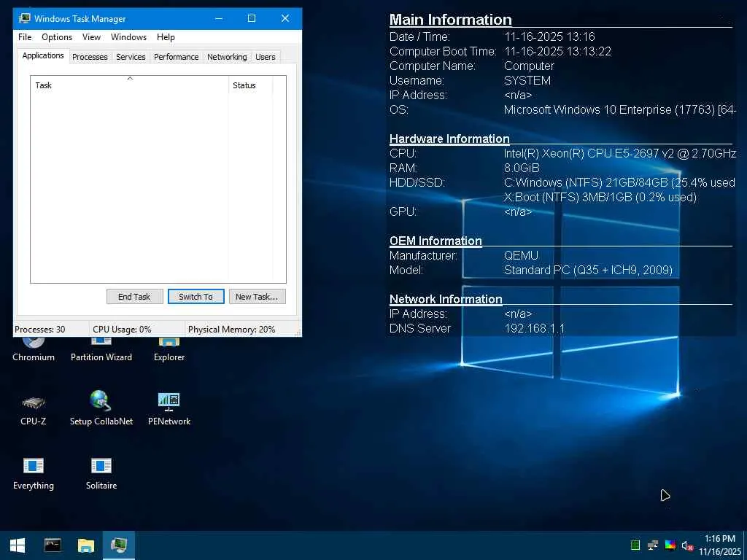This screenshot has height=560, width=747.
Task: Launch Solitaire from the desktop
Action: pyautogui.click(x=101, y=473)
